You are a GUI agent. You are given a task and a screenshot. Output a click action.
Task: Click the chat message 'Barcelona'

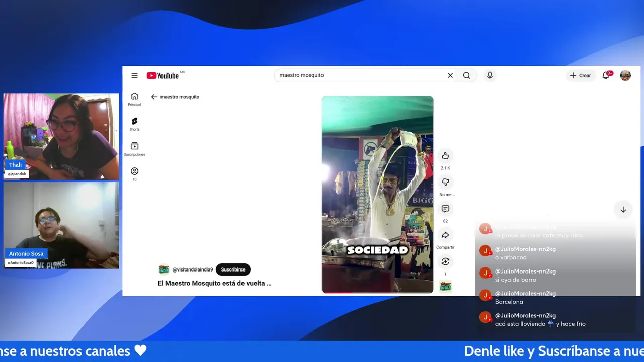(x=509, y=302)
